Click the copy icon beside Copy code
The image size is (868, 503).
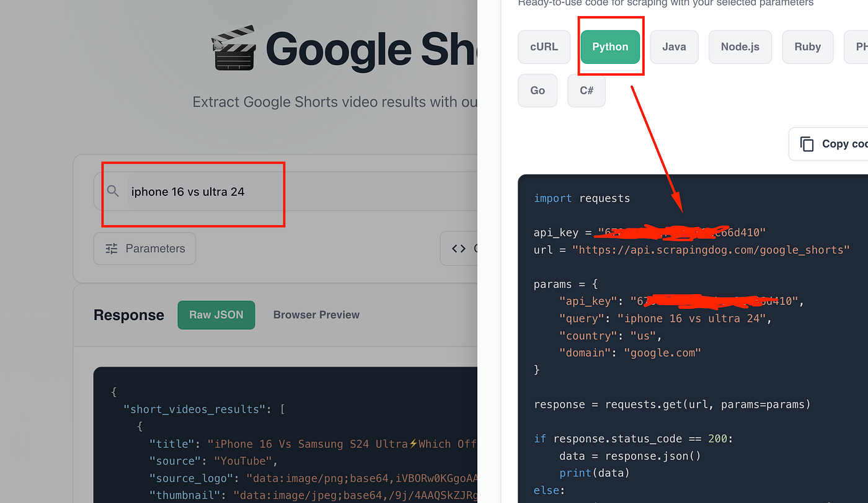(x=807, y=144)
